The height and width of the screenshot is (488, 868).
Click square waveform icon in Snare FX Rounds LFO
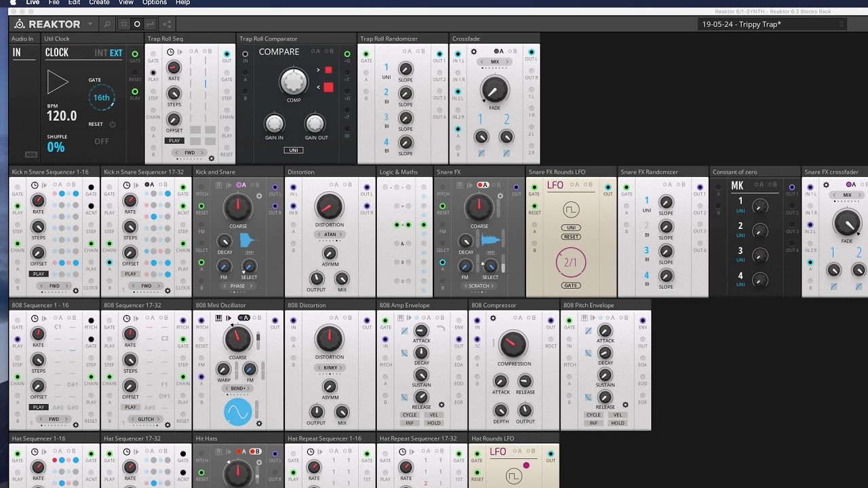[x=571, y=208]
